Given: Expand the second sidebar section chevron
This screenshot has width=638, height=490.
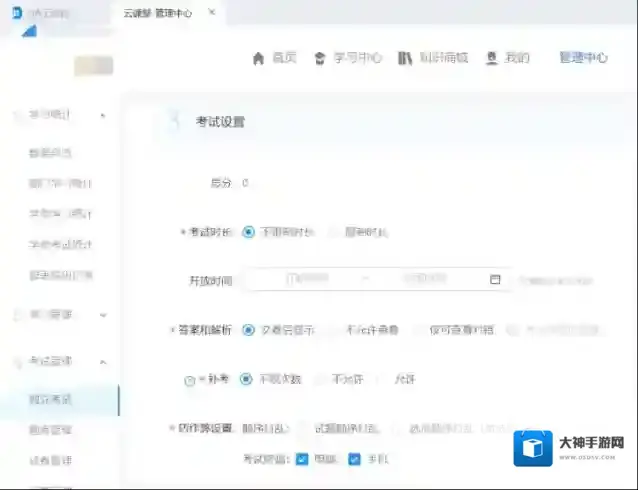Looking at the screenshot, I should pyautogui.click(x=103, y=315).
